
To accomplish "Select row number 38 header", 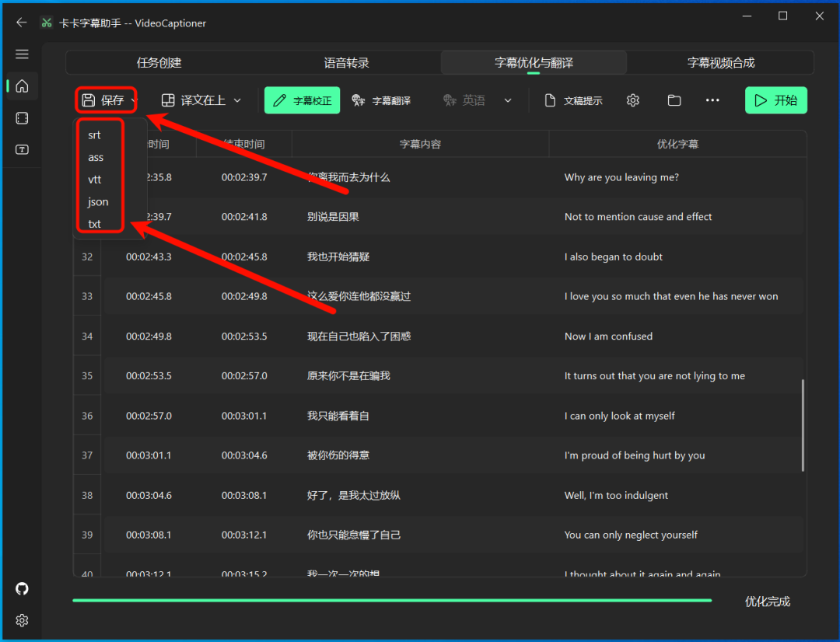I will tap(87, 495).
